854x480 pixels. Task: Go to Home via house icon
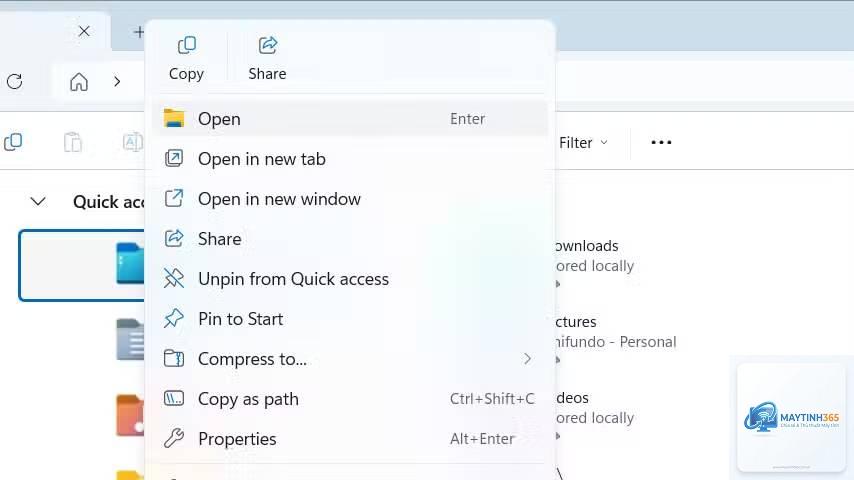point(79,82)
